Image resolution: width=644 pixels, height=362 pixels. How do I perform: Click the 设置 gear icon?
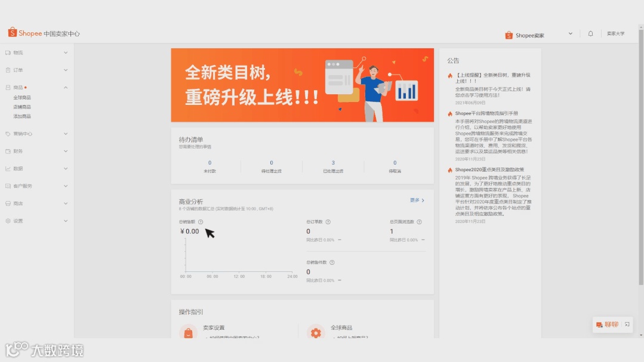(x=8, y=221)
